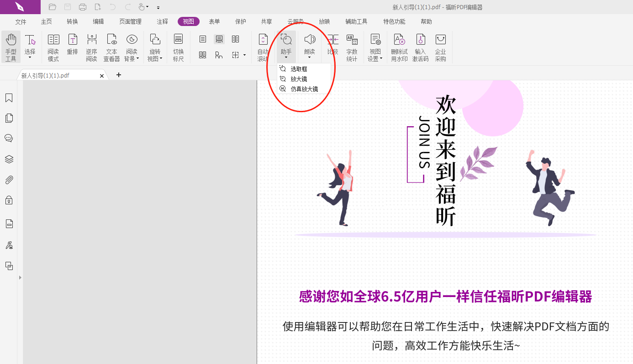Open the 特色功能 menu
This screenshot has height=364, width=633.
[x=394, y=21]
